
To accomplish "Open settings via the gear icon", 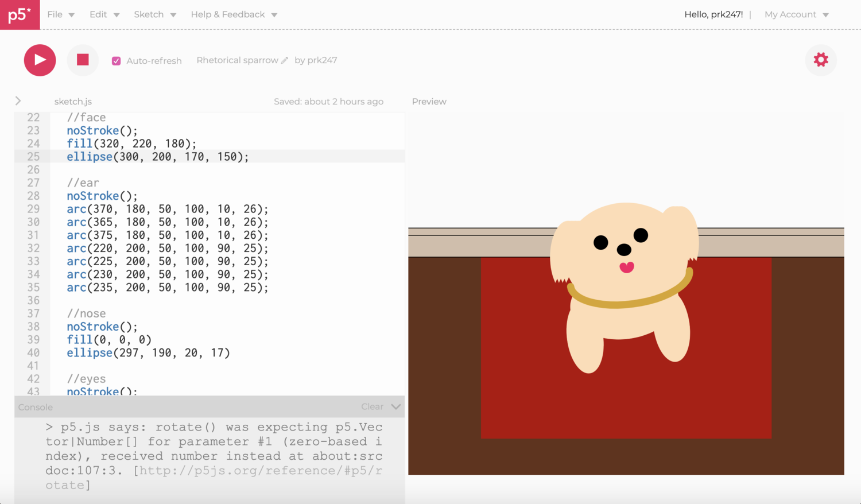I will (x=821, y=60).
